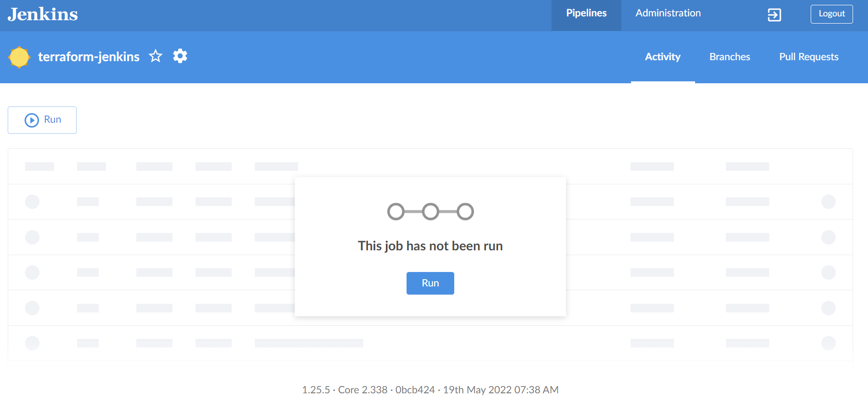Open pipeline settings via gear icon
The image size is (868, 401).
tap(180, 56)
